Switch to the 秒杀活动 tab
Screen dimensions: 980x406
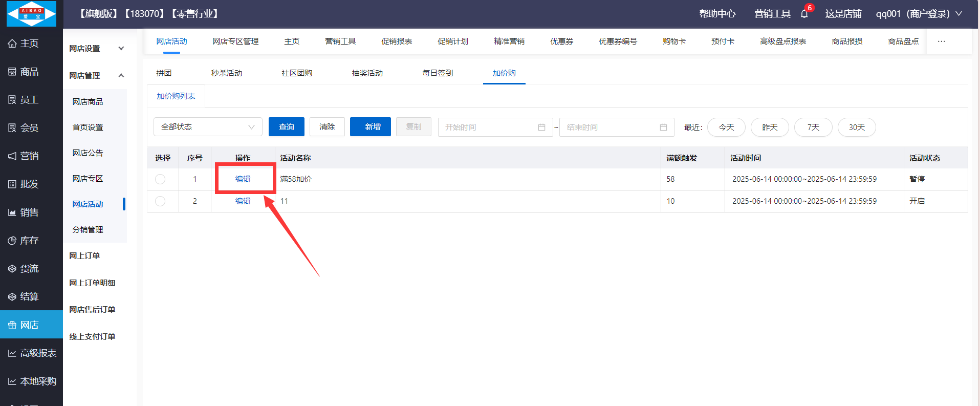click(x=226, y=73)
